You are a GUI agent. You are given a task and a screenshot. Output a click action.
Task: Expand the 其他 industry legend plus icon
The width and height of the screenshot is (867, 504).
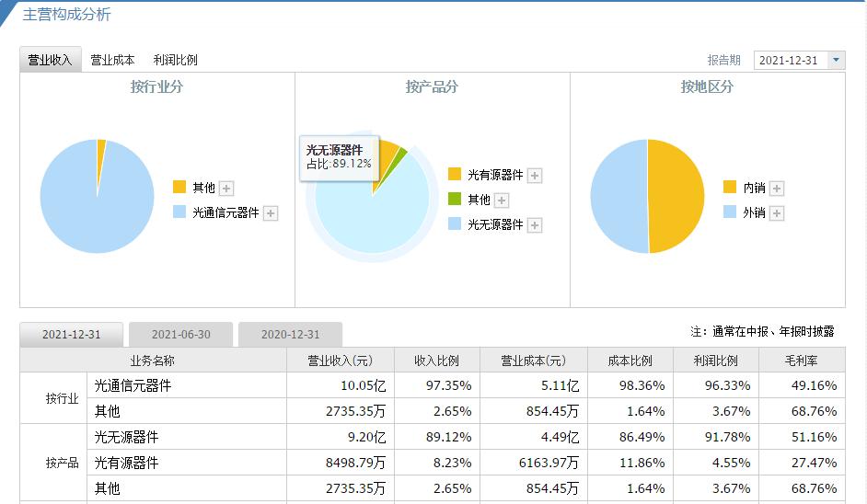(226, 189)
